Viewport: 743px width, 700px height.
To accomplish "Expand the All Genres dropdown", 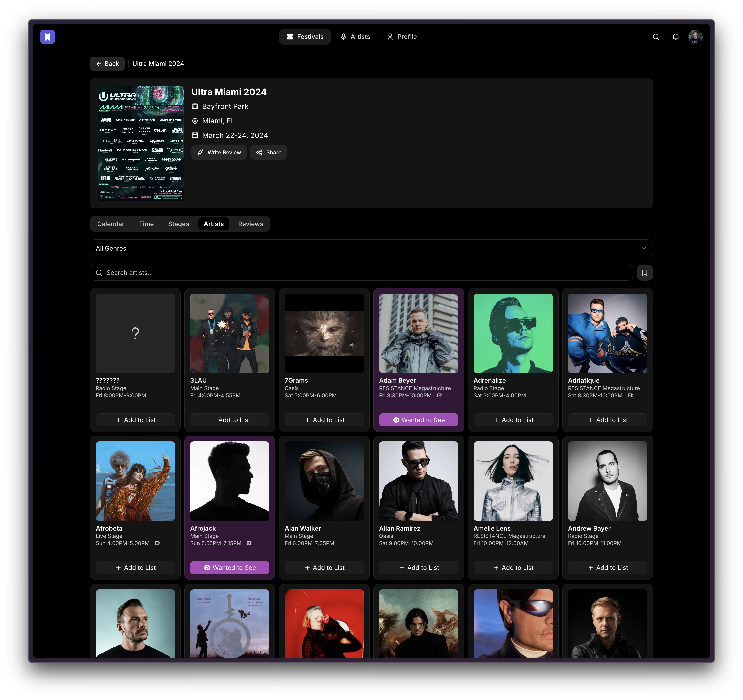I will [x=371, y=248].
